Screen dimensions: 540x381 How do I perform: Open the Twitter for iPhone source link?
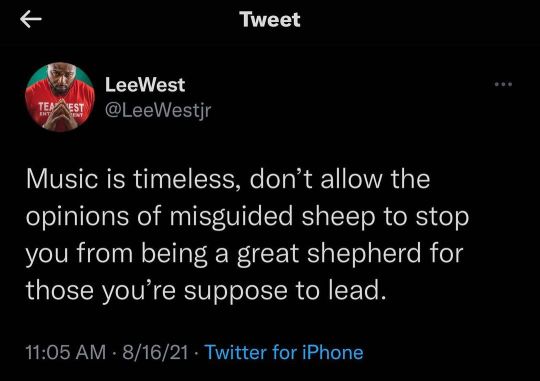click(284, 352)
